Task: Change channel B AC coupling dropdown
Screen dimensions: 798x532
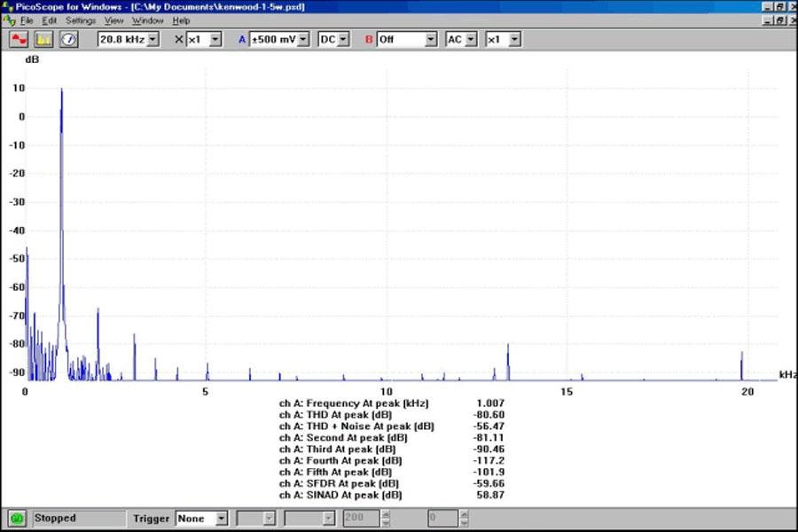Action: point(471,39)
